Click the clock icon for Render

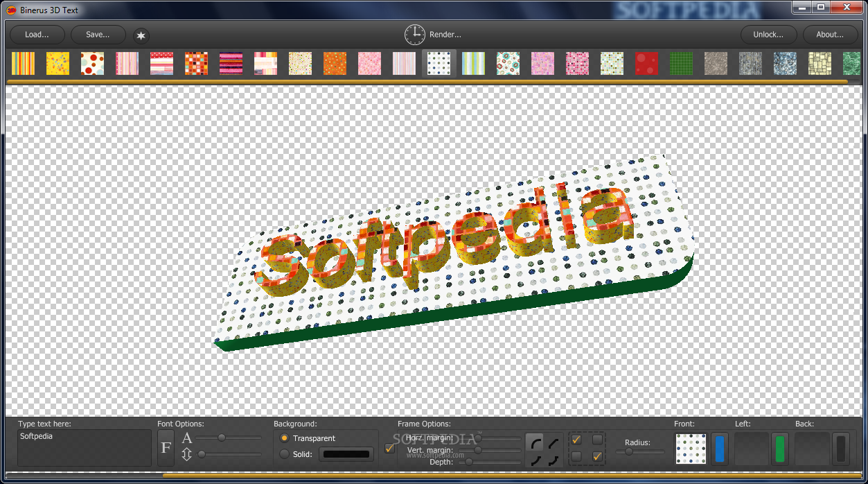coord(415,35)
